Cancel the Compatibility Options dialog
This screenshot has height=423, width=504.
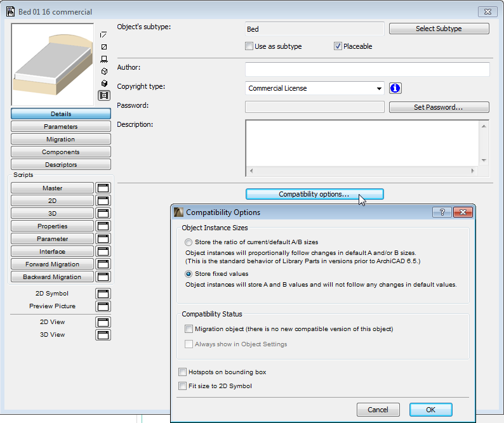click(378, 410)
